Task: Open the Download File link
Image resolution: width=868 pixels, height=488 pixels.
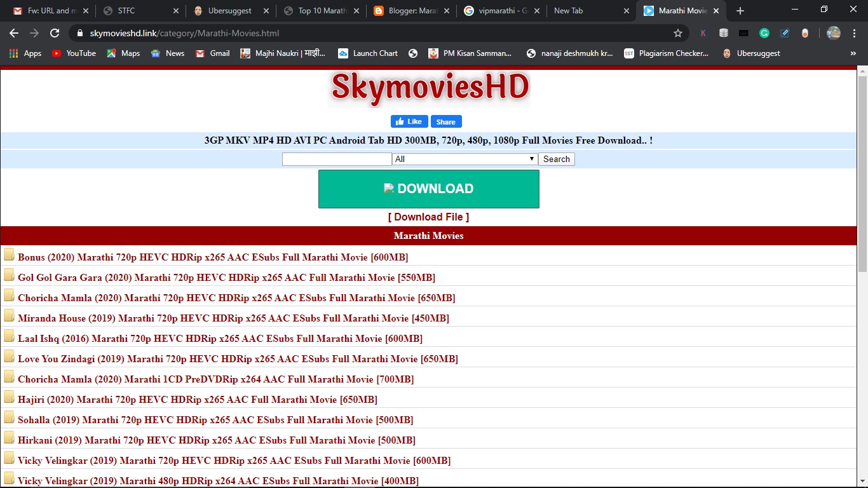Action: (429, 217)
